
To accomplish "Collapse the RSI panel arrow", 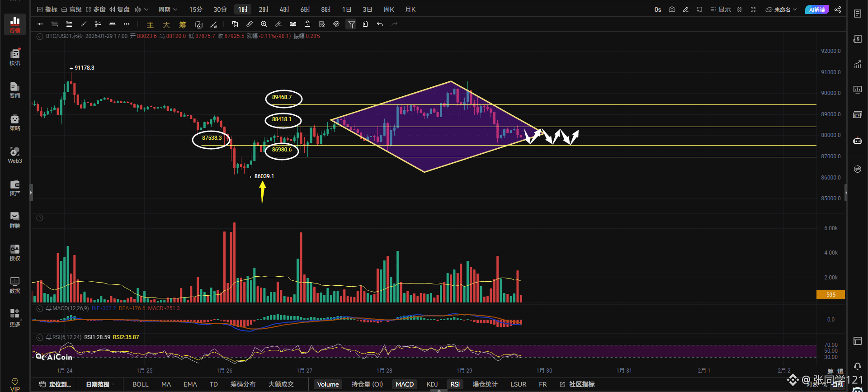I will pos(40,337).
